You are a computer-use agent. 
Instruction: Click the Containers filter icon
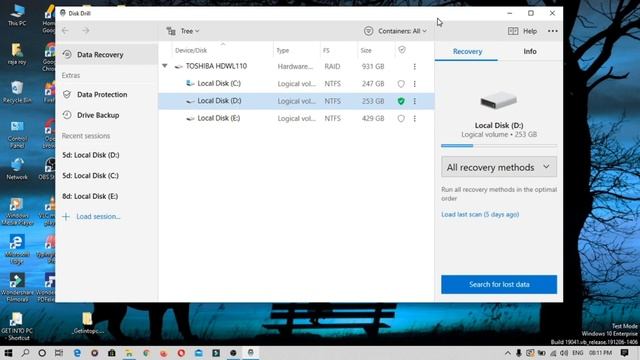coord(369,31)
